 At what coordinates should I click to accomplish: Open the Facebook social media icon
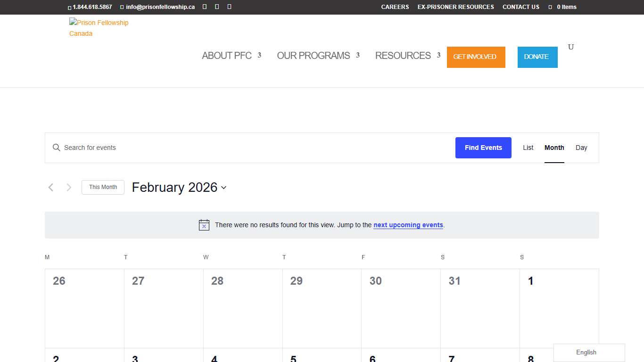coord(205,7)
